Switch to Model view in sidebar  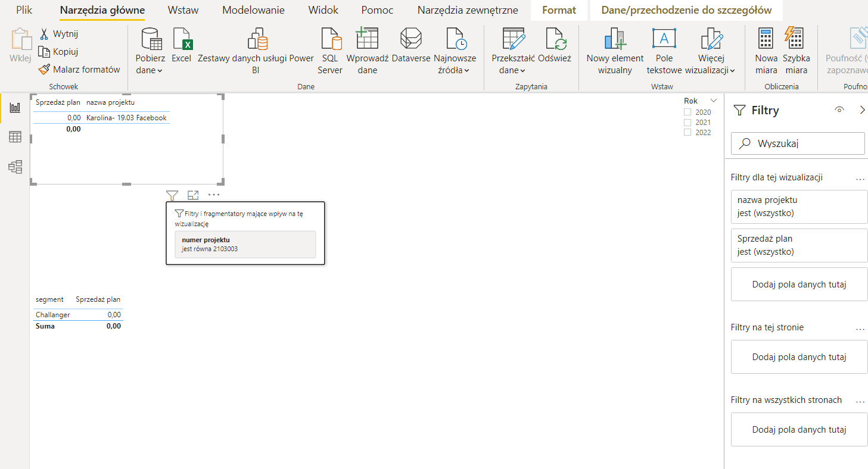click(x=15, y=167)
